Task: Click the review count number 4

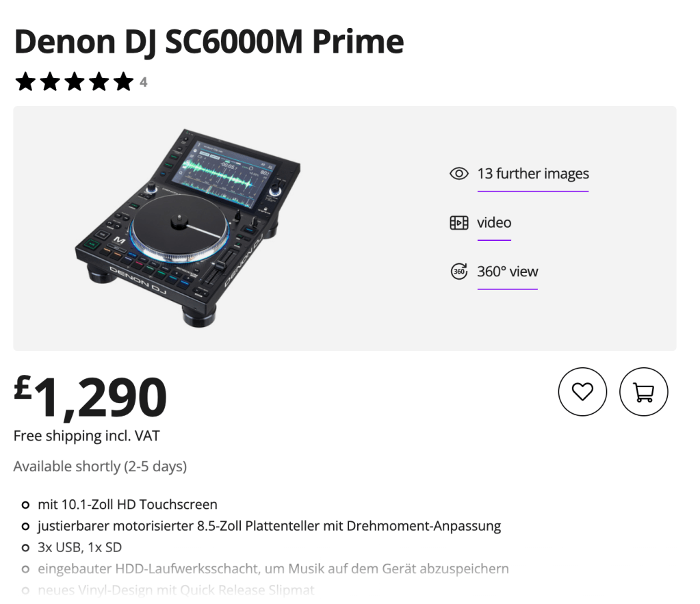Action: point(144,83)
